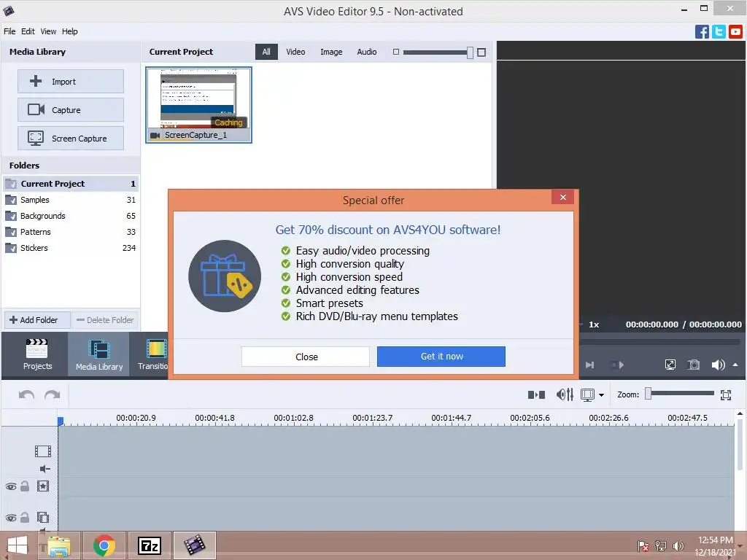Click the Add Folder button
This screenshot has width=747, height=560.
point(38,320)
